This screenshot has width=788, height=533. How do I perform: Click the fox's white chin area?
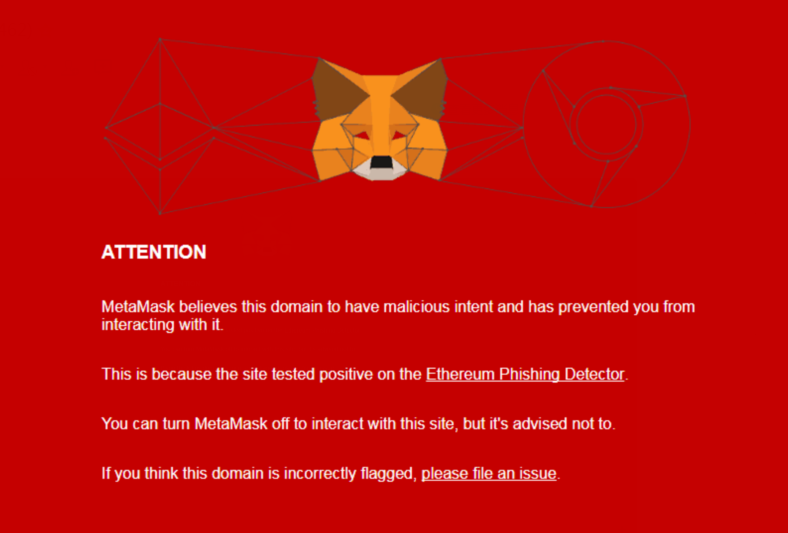pos(380,173)
